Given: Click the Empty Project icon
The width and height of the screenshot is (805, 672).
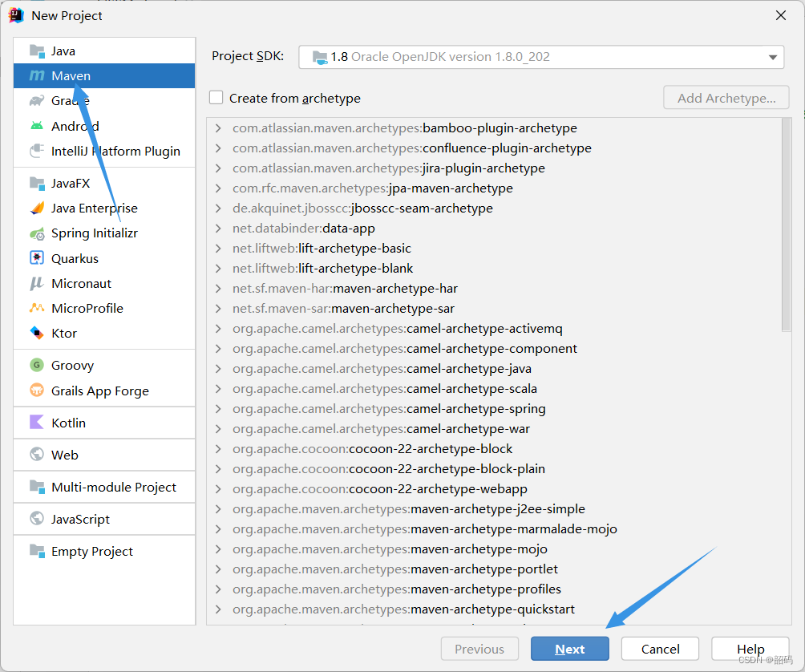Looking at the screenshot, I should point(37,551).
